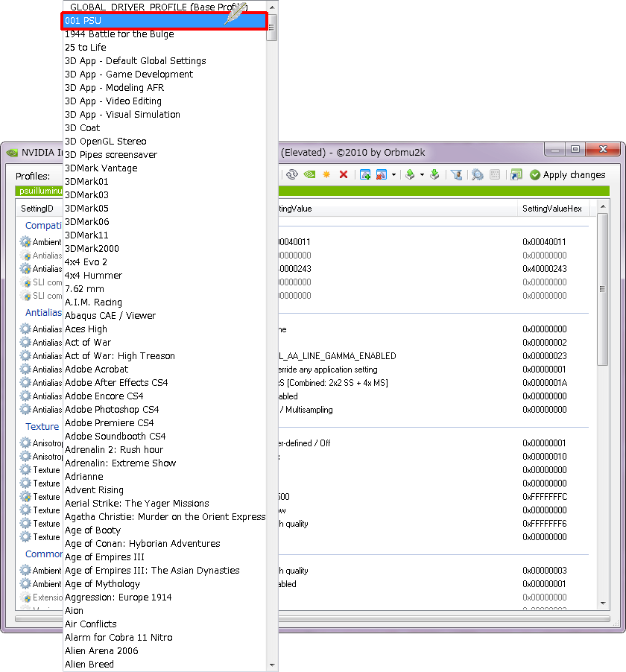
Task: Pick the Adobe Photoshop CS4 profile
Action: [x=165, y=409]
